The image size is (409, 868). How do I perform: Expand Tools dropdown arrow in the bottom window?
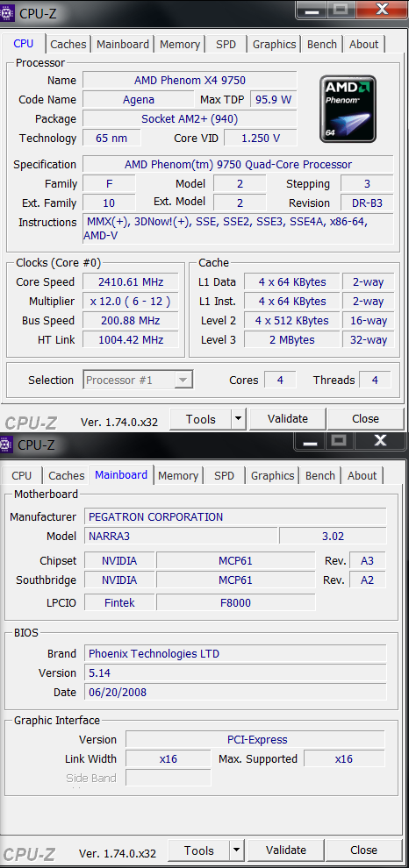pos(237,850)
